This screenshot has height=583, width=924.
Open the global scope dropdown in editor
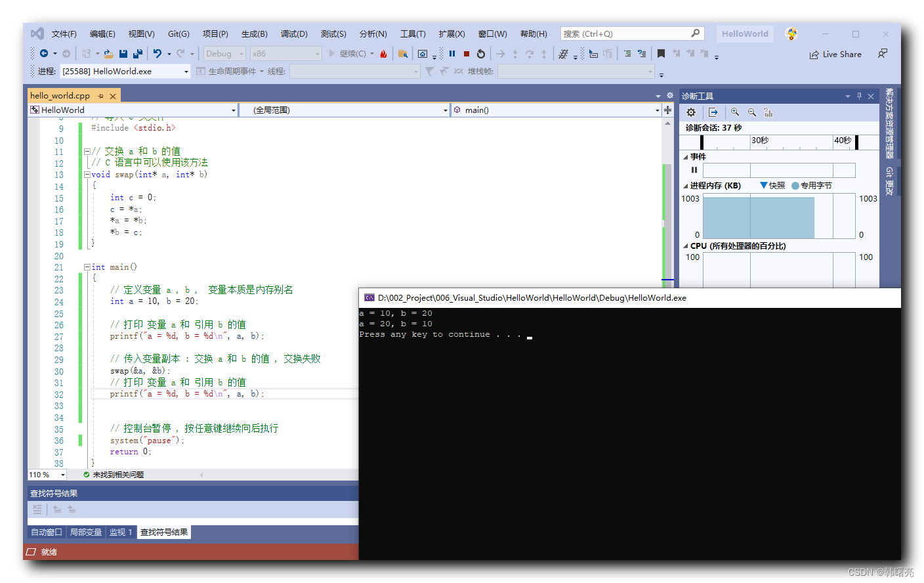point(345,110)
